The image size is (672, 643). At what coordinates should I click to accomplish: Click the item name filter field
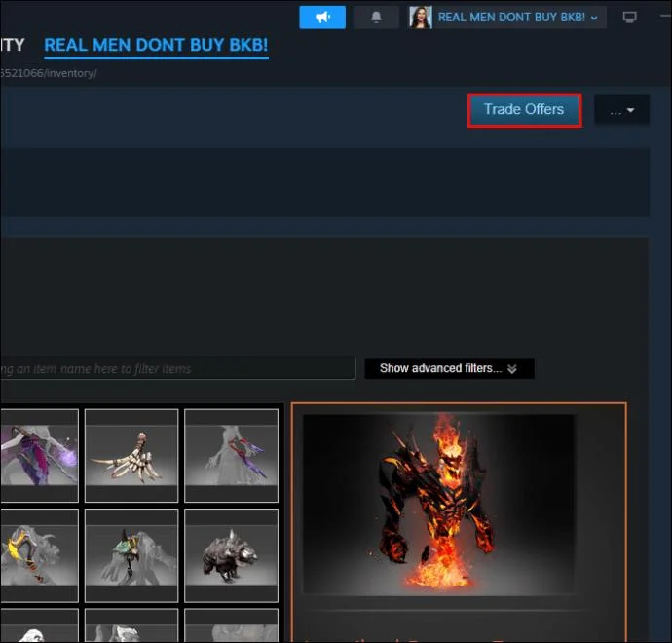[177, 368]
